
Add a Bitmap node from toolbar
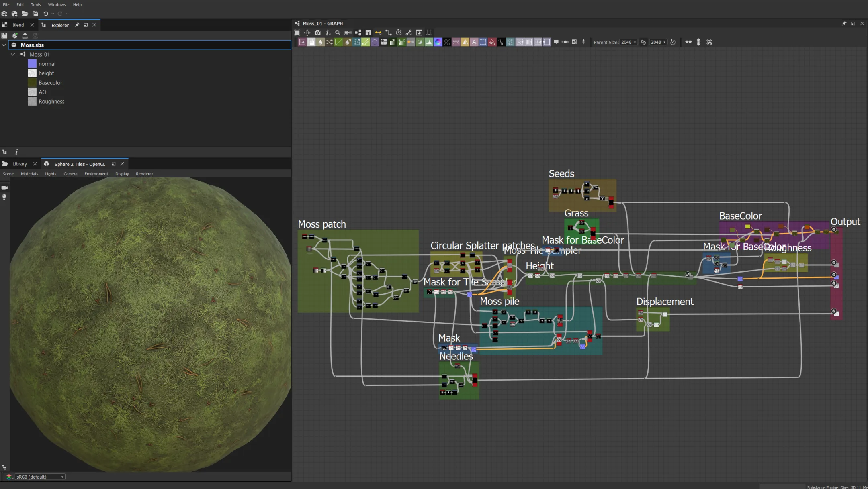coord(302,42)
